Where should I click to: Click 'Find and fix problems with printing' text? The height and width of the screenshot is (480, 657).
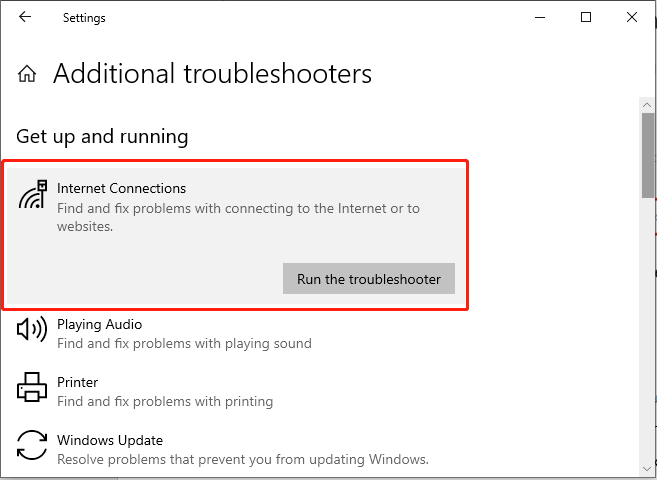(x=165, y=401)
